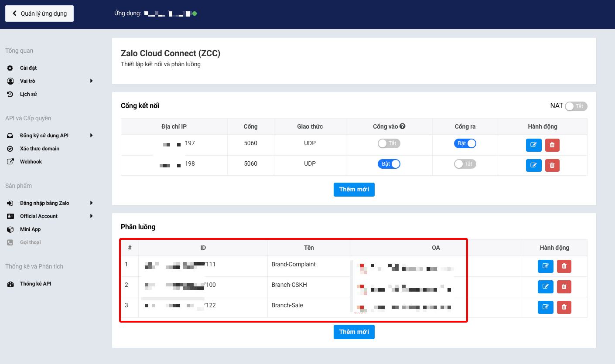Edit the port row ending in 198
Viewport: 615px width, 364px height.
tap(534, 166)
